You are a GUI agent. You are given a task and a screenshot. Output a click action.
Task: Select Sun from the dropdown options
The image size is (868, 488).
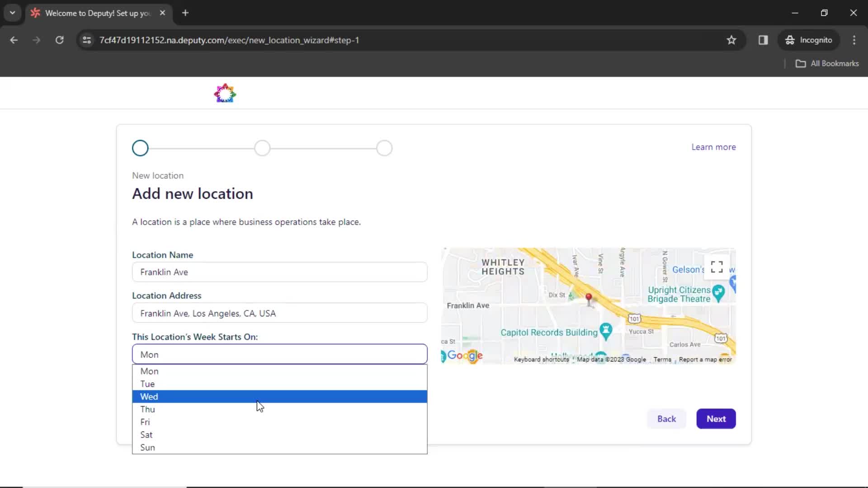click(x=147, y=447)
